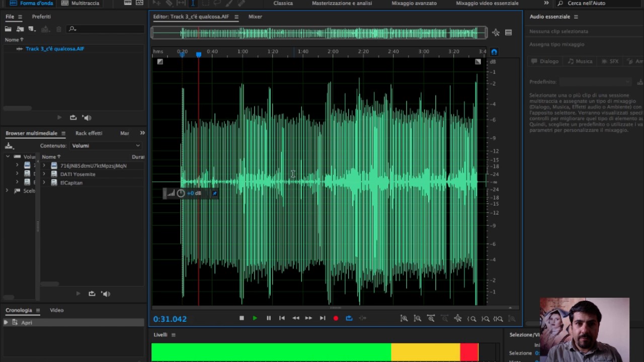Fast forward using the transport control
Image resolution: width=644 pixels, height=362 pixels.
coord(308,318)
